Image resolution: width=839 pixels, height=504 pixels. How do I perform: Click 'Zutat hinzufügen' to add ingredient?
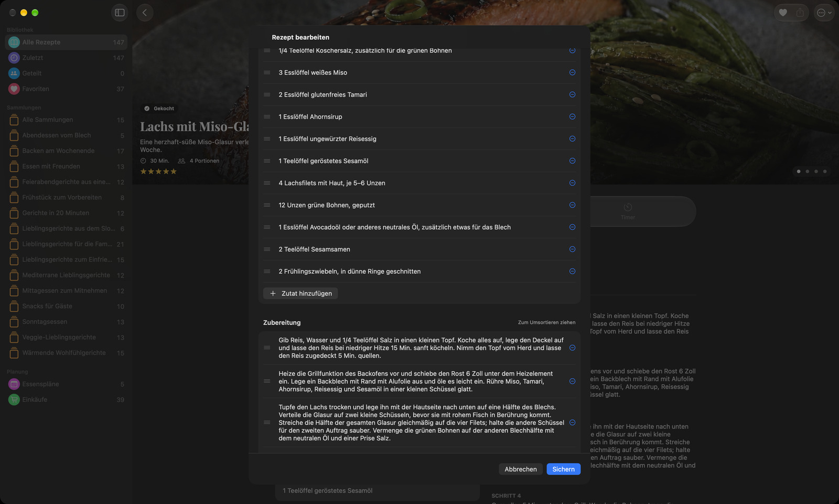point(300,293)
